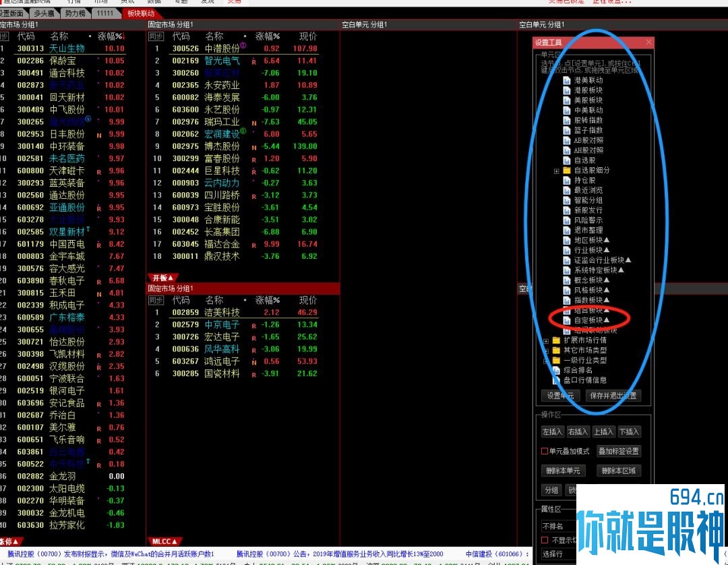Select the 港股板块 node icon
The height and width of the screenshot is (565, 728).
coord(567,90)
